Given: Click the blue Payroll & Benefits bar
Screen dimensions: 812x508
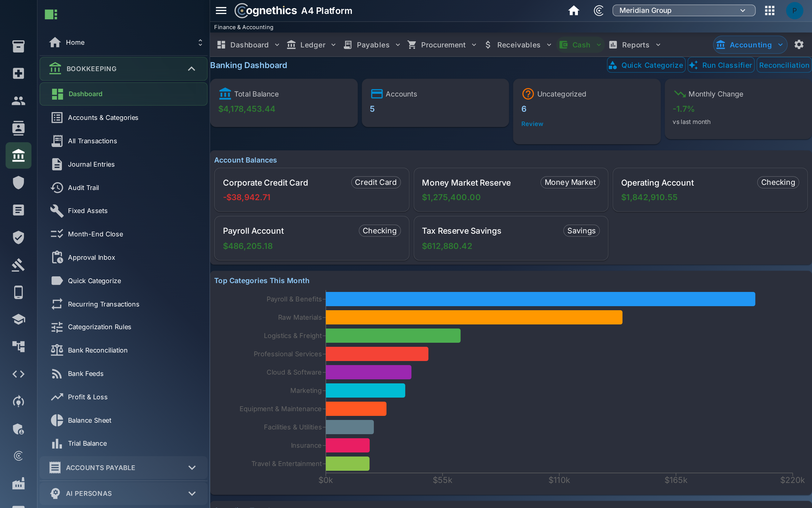Looking at the screenshot, I should (540, 299).
